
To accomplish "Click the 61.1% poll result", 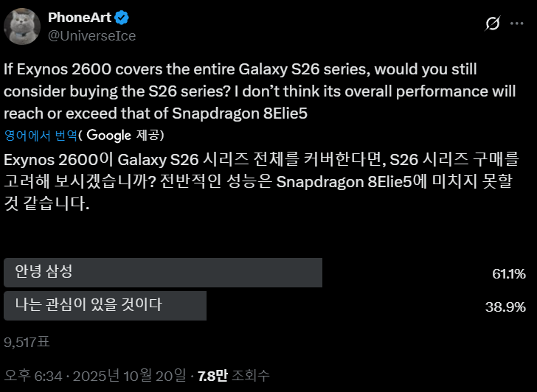I will pos(508,274).
